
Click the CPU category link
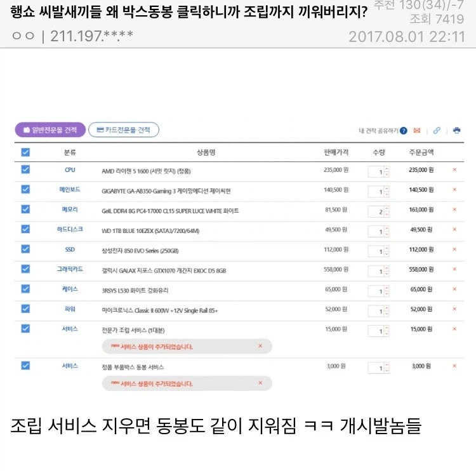70,170
